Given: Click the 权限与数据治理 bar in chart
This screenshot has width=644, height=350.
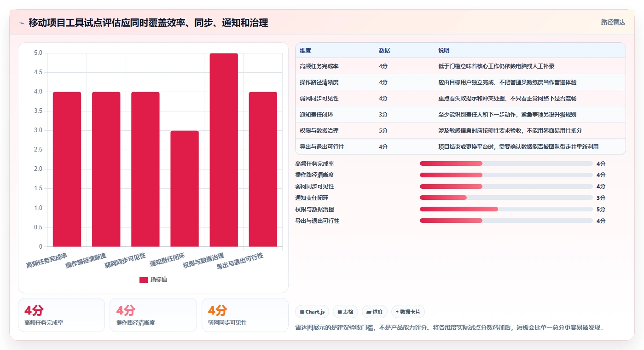Looking at the screenshot, I should pos(224,150).
